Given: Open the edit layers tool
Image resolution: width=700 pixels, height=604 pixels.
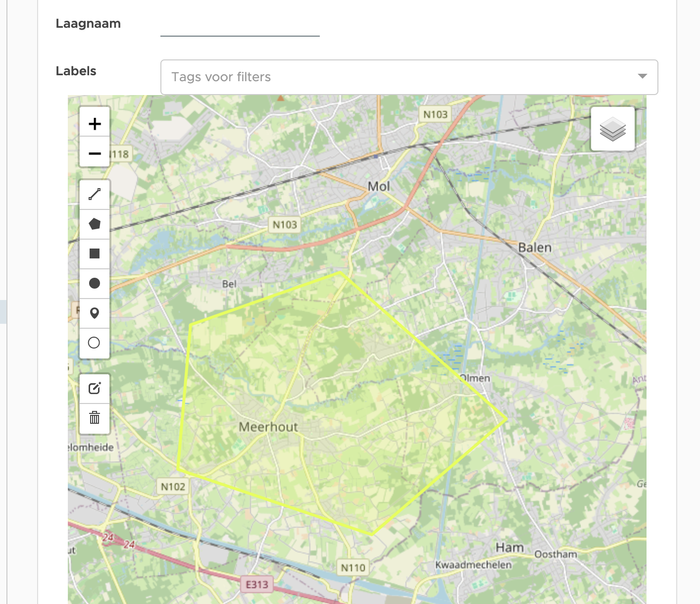Looking at the screenshot, I should click(x=95, y=388).
